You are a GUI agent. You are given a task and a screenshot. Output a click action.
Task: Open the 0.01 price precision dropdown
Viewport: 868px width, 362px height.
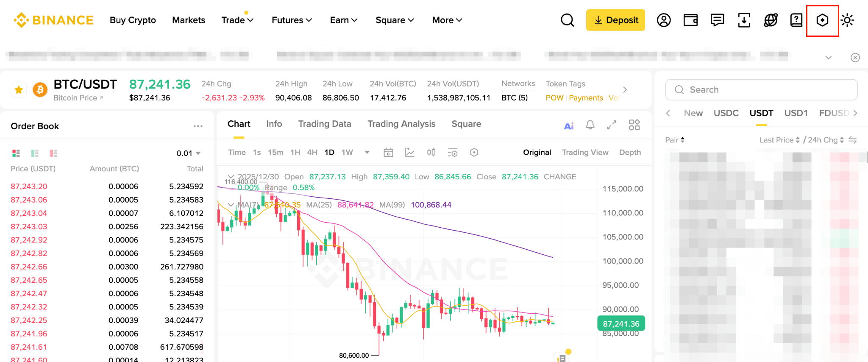coord(189,153)
